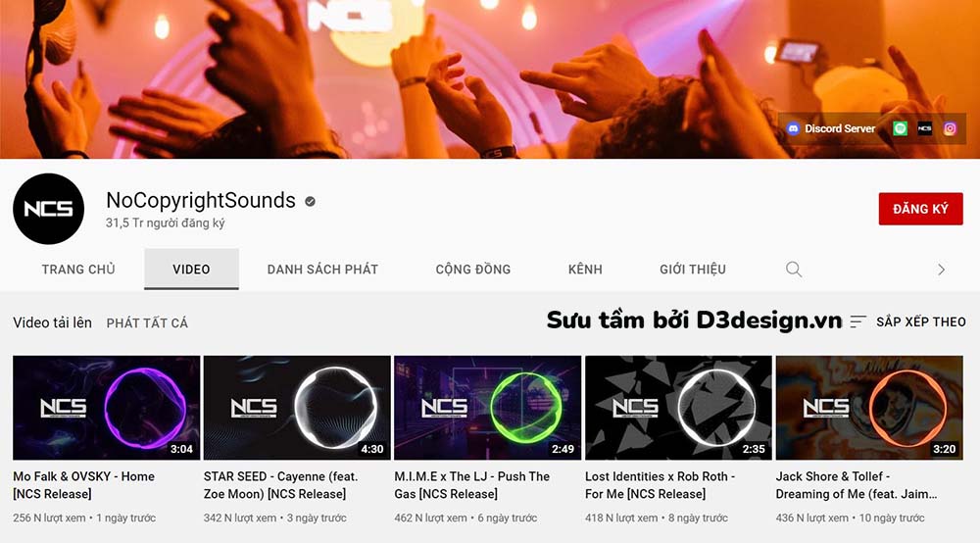The width and height of the screenshot is (980, 543).
Task: Subscribe with the ĐĂNG KÝ button
Action: pos(920,209)
